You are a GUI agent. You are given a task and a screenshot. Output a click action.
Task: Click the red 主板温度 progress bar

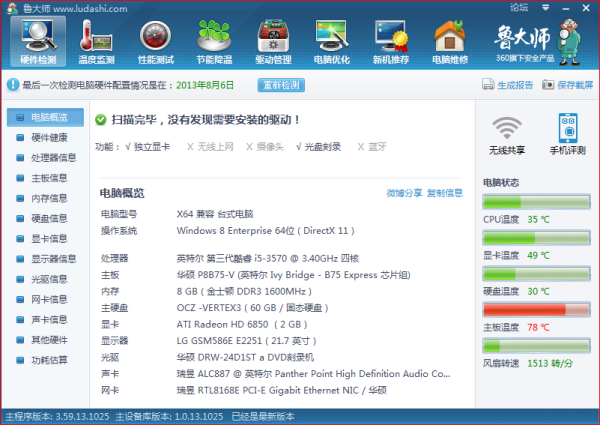click(x=536, y=310)
